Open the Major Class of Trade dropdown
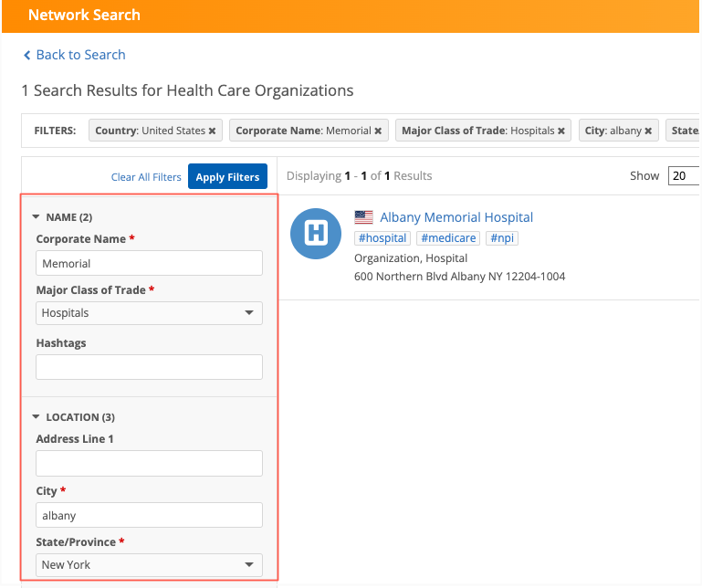Image resolution: width=702 pixels, height=588 pixels. point(149,313)
